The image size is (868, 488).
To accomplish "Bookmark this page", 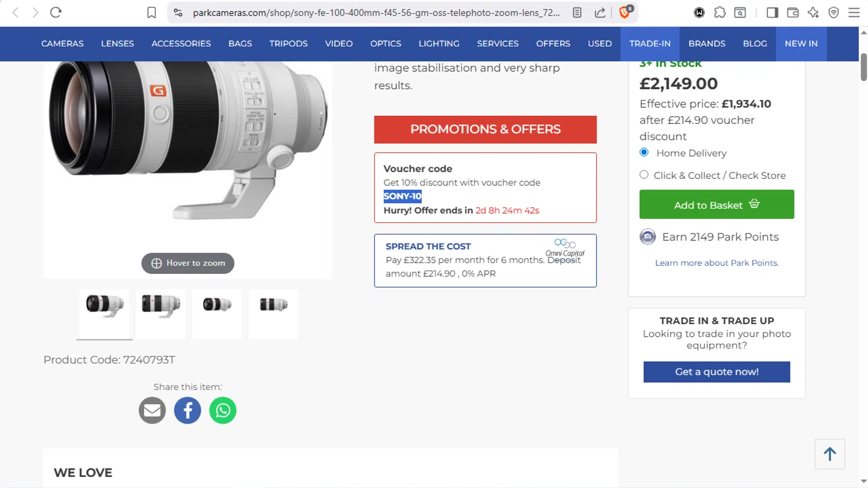I will coord(152,13).
